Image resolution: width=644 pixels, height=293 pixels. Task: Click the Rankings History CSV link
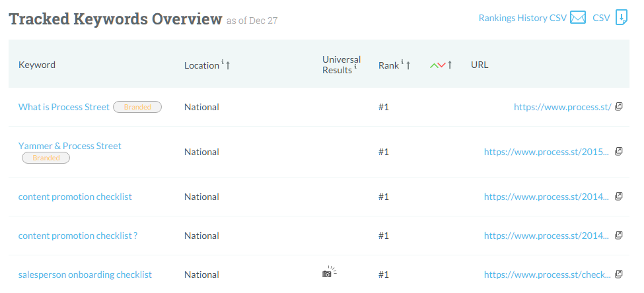tap(522, 18)
